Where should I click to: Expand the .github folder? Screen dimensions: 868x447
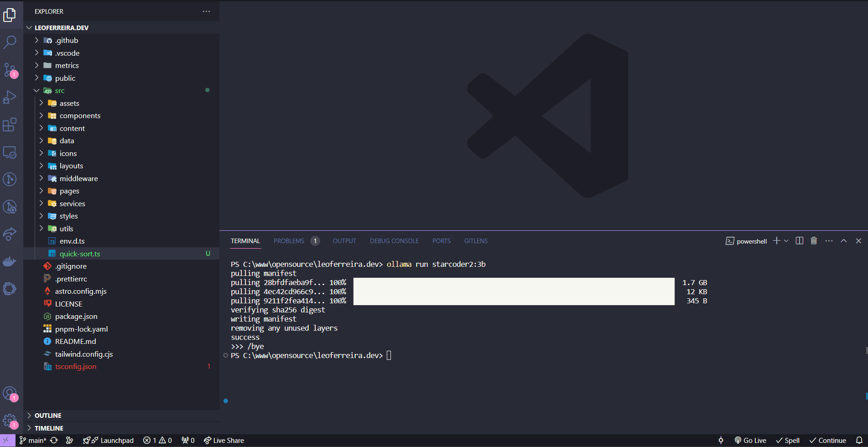(x=121, y=41)
